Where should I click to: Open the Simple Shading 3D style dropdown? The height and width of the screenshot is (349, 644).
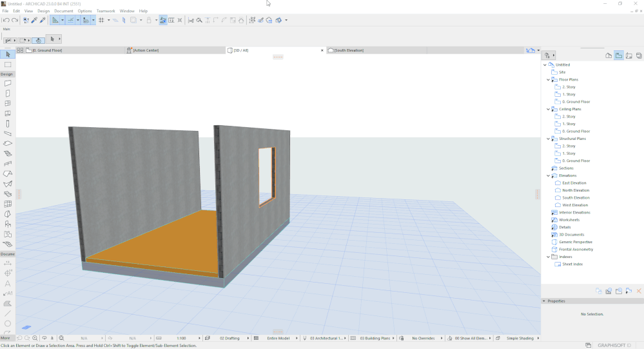click(x=520, y=338)
